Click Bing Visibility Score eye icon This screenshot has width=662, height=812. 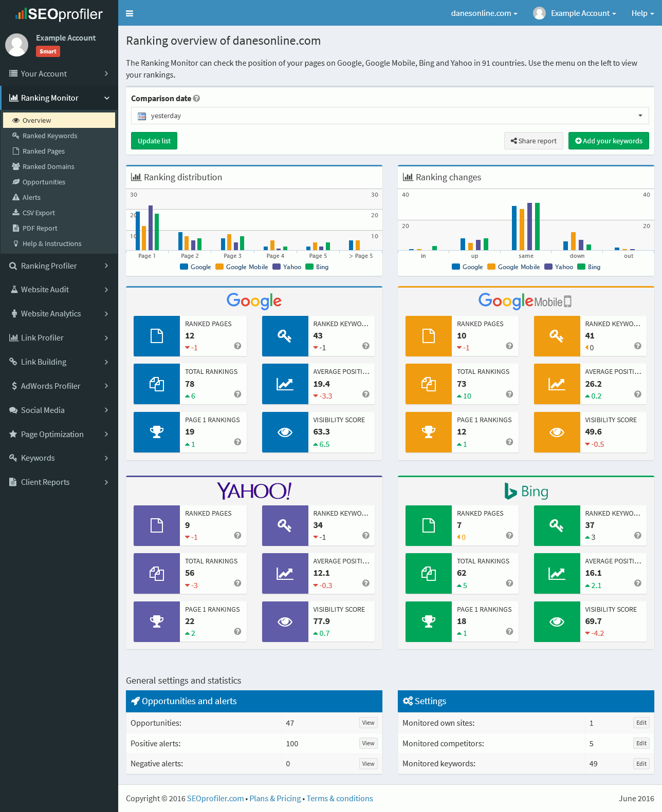557,622
